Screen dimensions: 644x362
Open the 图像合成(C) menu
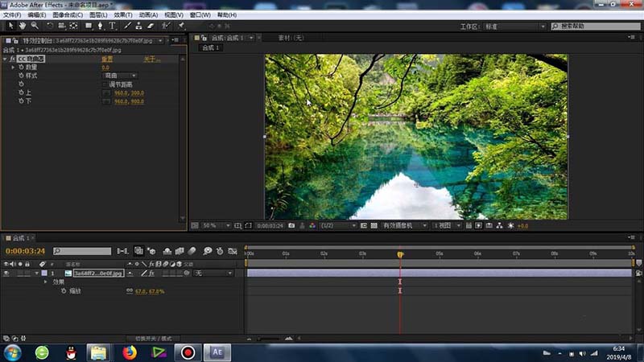pos(68,14)
